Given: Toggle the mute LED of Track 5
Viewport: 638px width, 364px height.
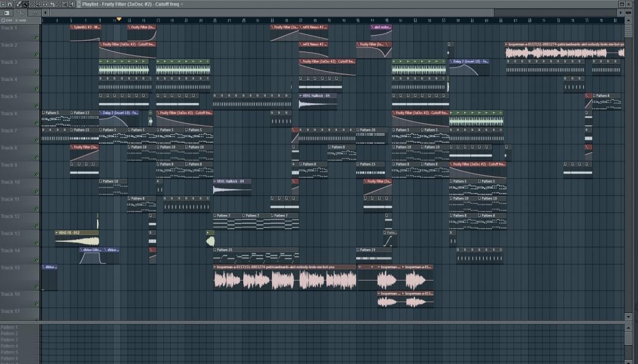Looking at the screenshot, I should 37,107.
